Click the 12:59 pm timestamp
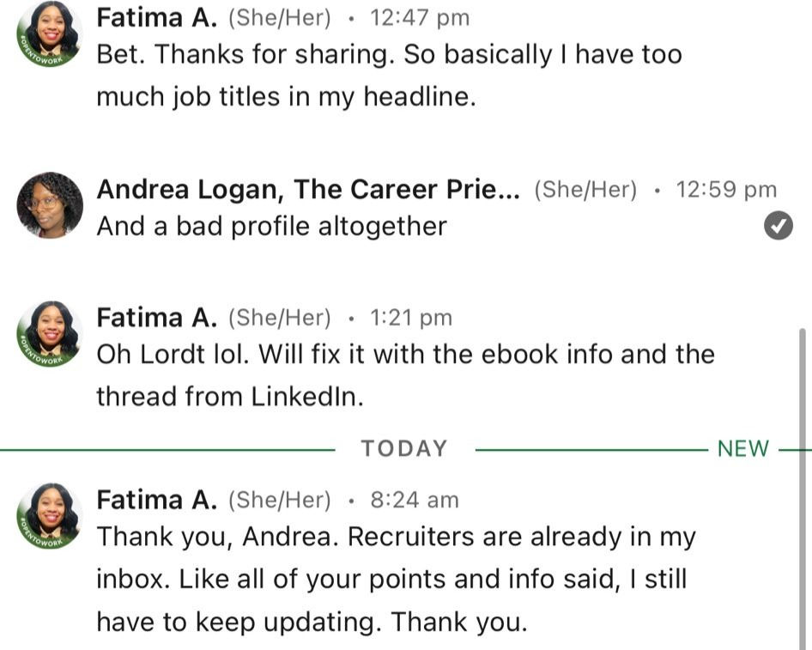Image resolution: width=812 pixels, height=650 pixels. 726,190
